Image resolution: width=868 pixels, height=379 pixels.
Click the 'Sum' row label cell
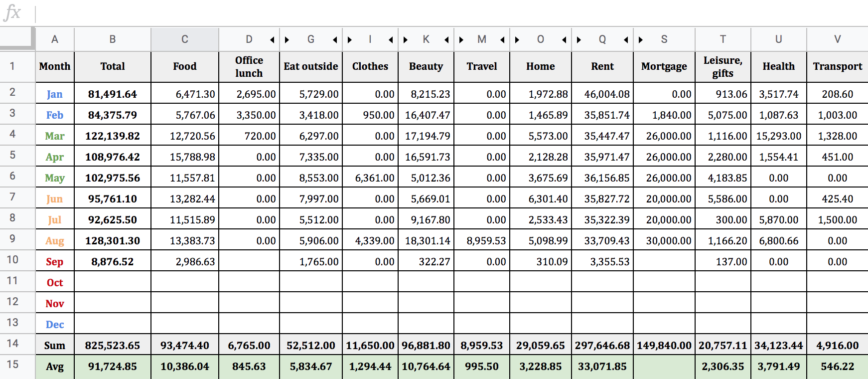(x=55, y=345)
